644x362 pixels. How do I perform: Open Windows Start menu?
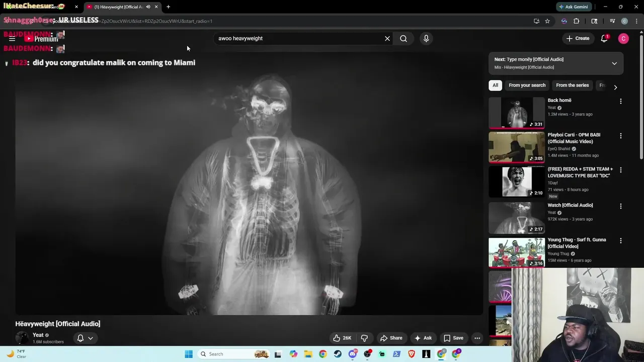click(189, 354)
